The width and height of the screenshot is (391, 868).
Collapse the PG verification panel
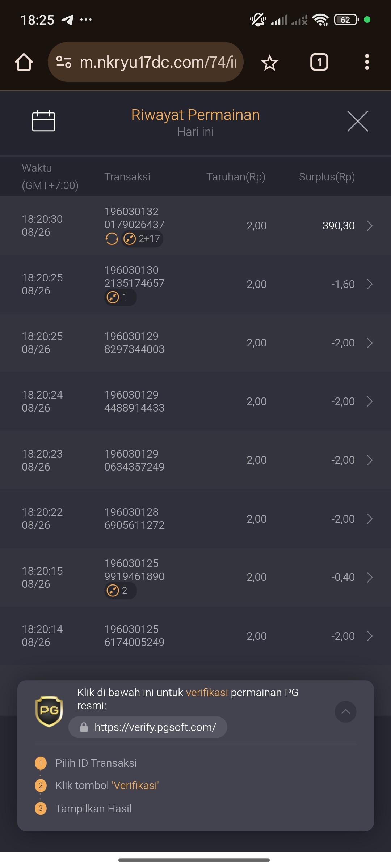tap(345, 711)
